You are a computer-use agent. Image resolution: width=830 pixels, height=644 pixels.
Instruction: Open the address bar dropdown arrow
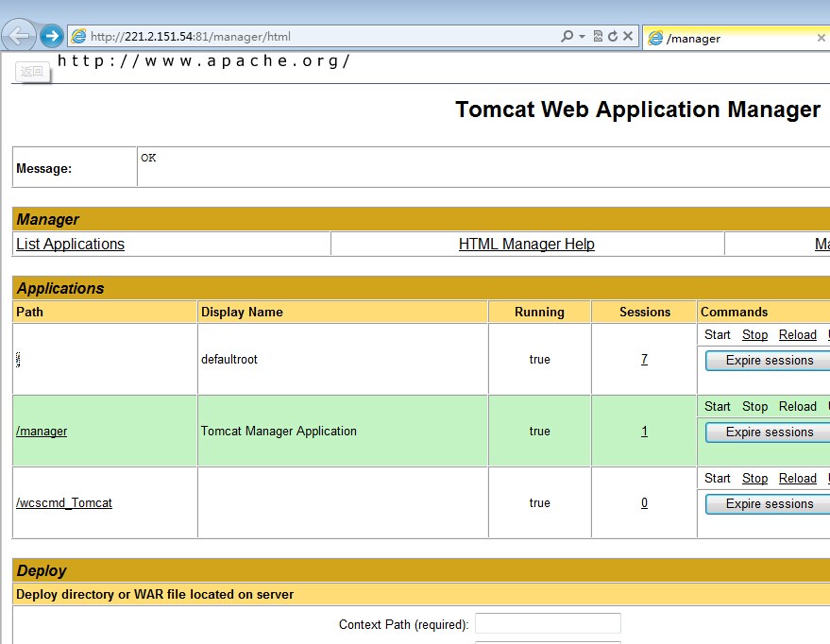coord(583,37)
